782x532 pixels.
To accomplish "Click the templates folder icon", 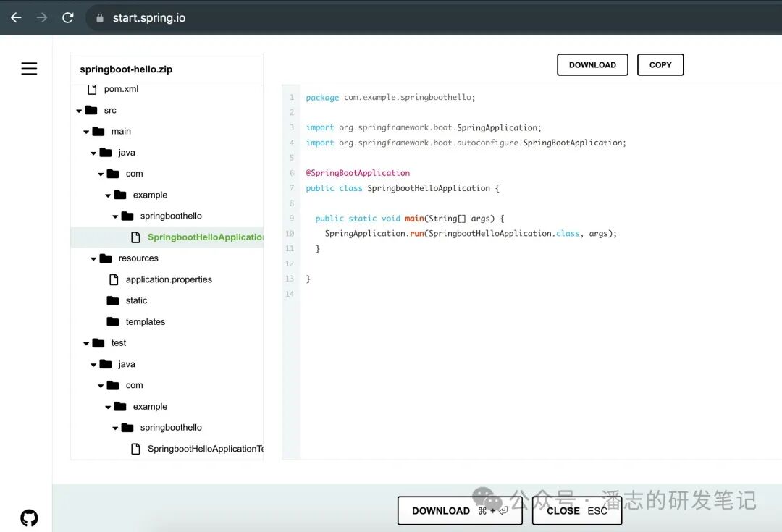I will (113, 321).
